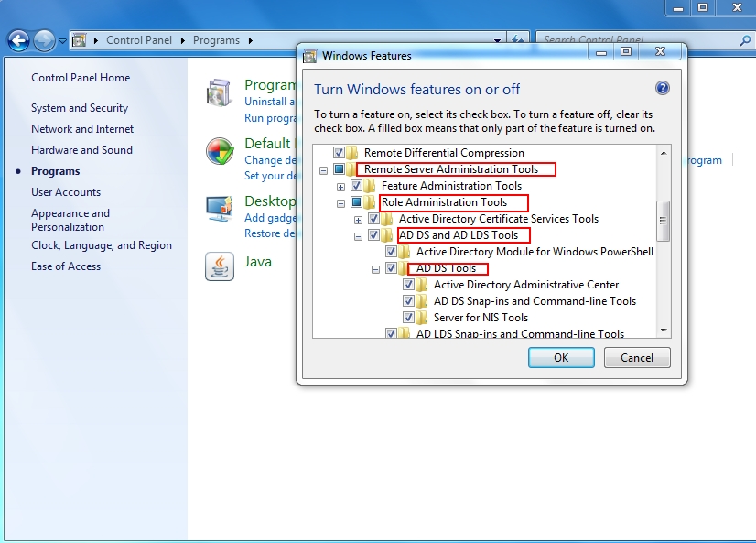Click folder icon beside AD DS Snap-ins and Command-line Tools
756x543 pixels.
tap(422, 301)
